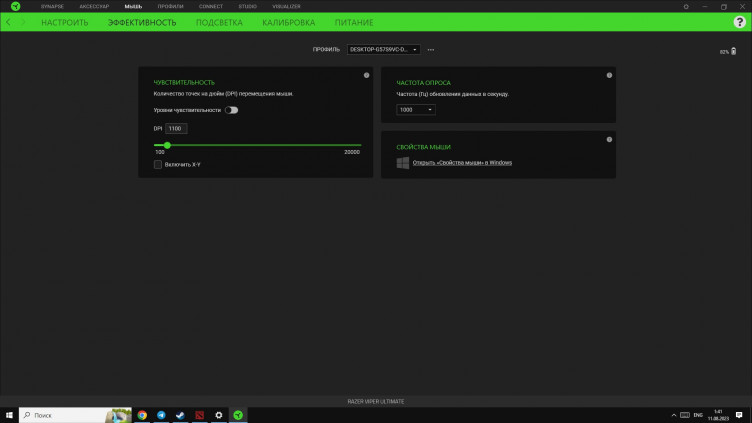Expand the Профиль dropdown
The height and width of the screenshot is (423, 752).
pos(383,49)
